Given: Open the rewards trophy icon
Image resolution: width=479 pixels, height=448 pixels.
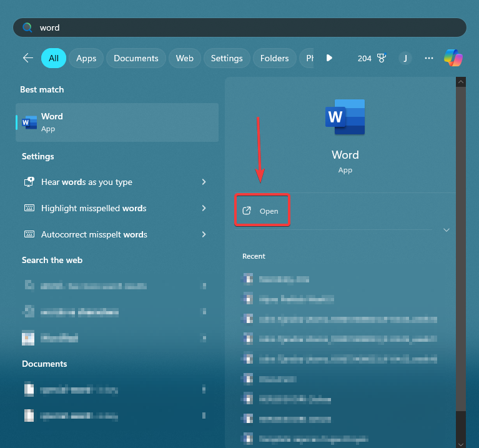Looking at the screenshot, I should (381, 57).
